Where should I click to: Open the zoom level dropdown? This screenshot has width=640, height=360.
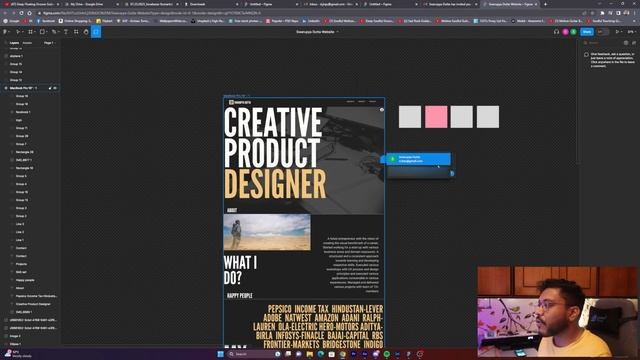tap(631, 32)
